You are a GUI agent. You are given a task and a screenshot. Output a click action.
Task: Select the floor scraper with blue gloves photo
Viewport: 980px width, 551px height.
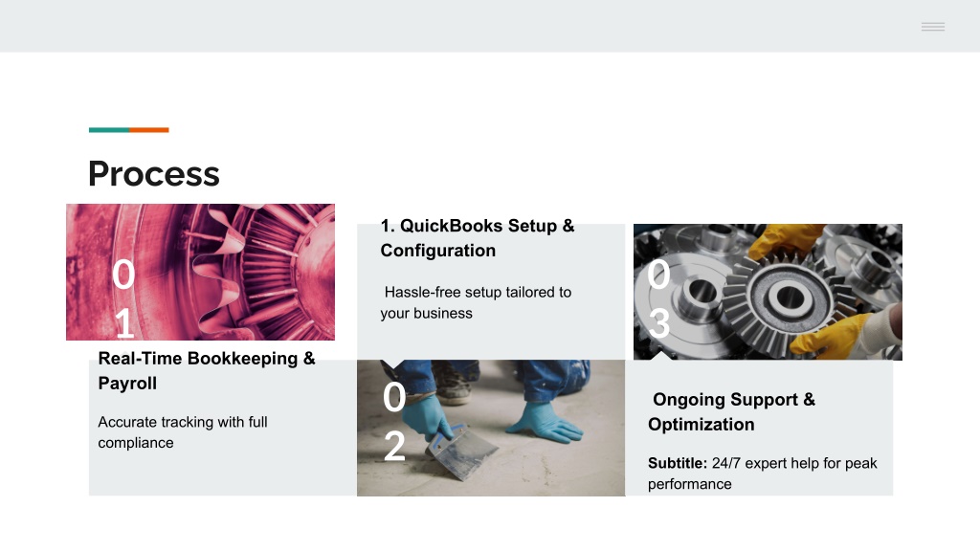click(x=491, y=428)
